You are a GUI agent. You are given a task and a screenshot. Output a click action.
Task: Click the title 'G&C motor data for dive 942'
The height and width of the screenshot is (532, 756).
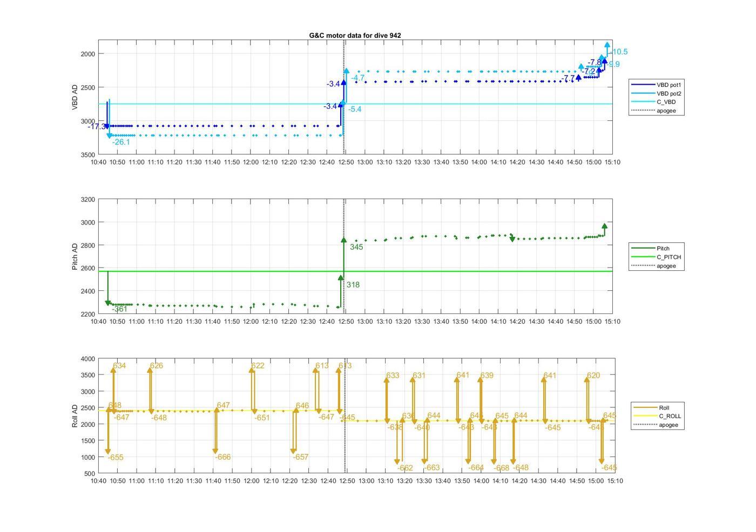pyautogui.click(x=355, y=35)
